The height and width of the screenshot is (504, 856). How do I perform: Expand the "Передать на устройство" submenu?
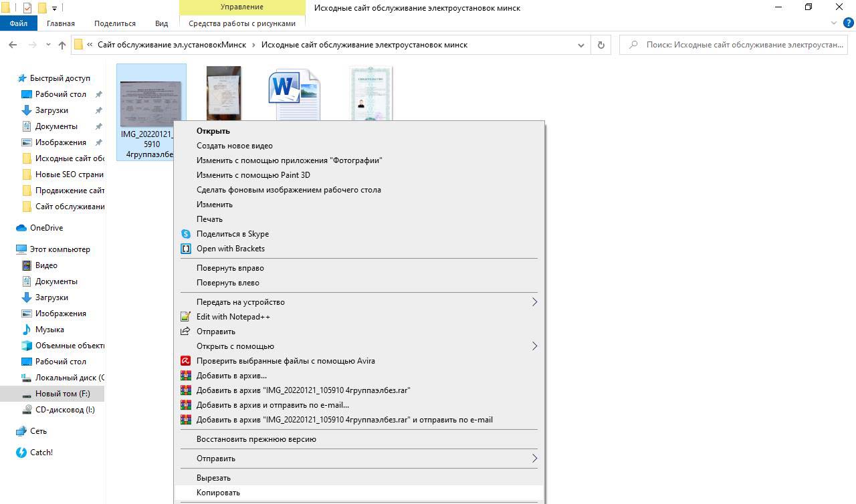[x=534, y=302]
